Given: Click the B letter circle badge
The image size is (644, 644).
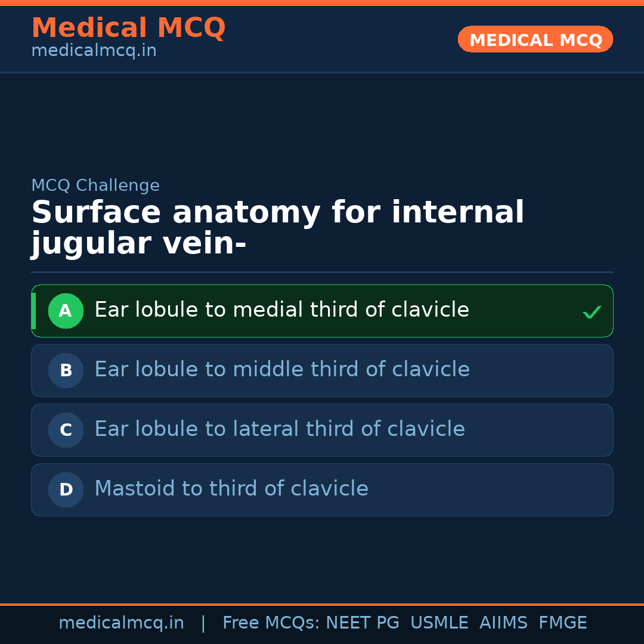Looking at the screenshot, I should pyautogui.click(x=66, y=370).
